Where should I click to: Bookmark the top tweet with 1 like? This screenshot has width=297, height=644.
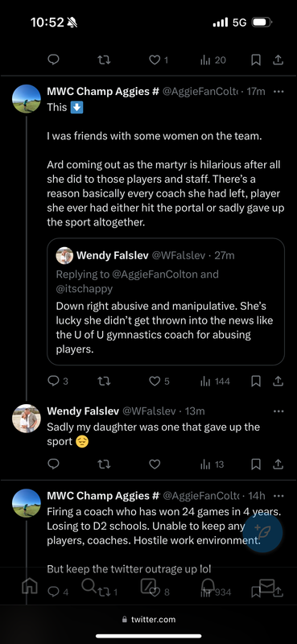click(x=255, y=60)
